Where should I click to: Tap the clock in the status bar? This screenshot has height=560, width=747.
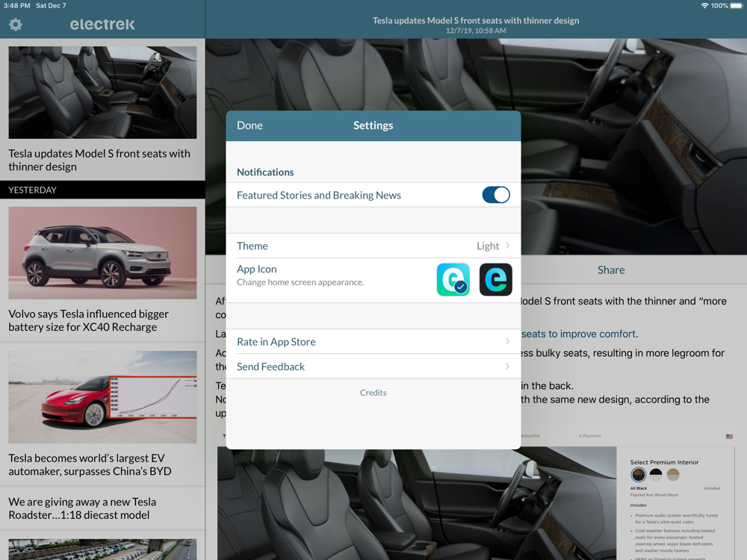(16, 6)
